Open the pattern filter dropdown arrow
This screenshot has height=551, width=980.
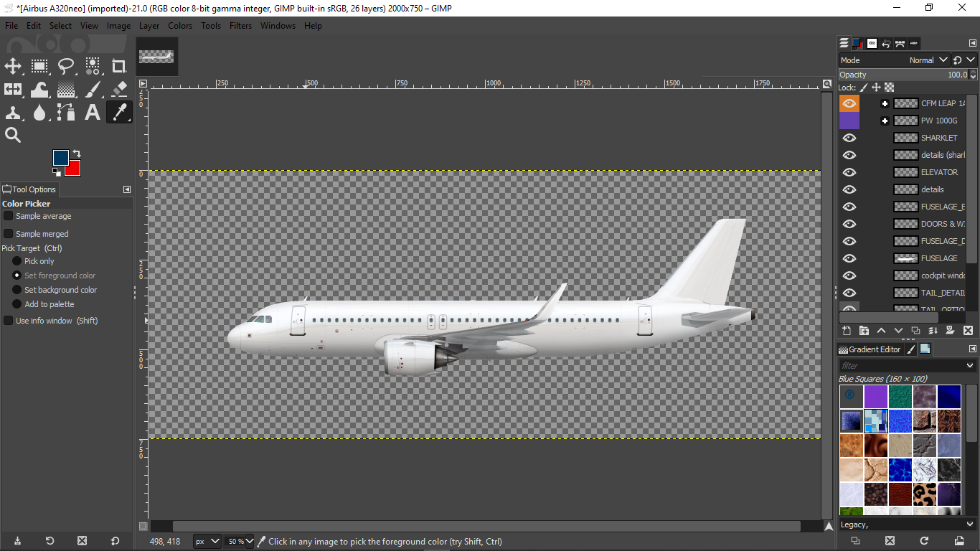click(x=971, y=366)
